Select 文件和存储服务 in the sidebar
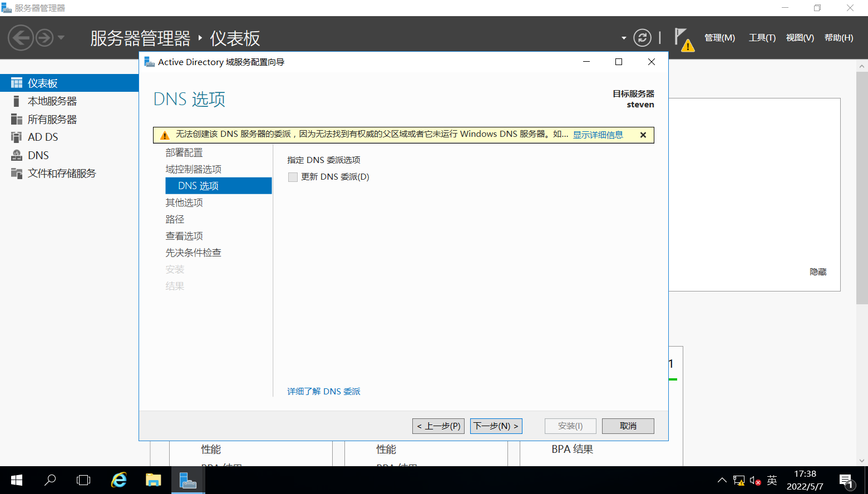Viewport: 868px width, 494px height. click(69, 173)
